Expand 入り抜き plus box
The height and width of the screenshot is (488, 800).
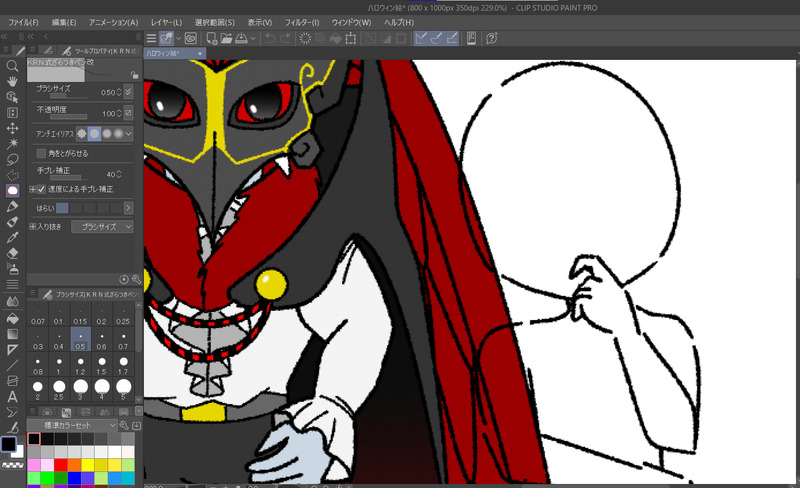tap(32, 226)
